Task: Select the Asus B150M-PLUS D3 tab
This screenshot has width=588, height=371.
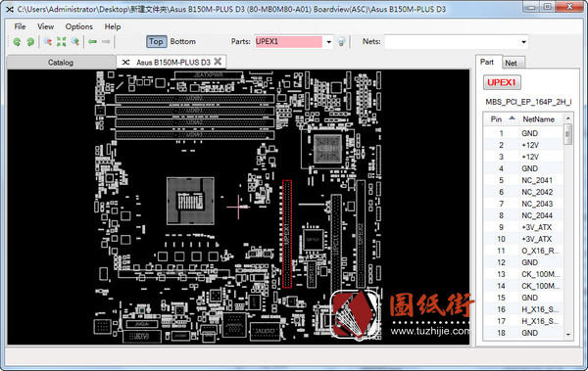Action: click(172, 63)
